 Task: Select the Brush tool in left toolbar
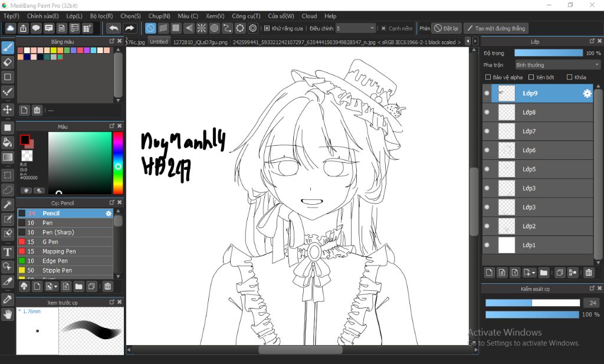click(7, 47)
